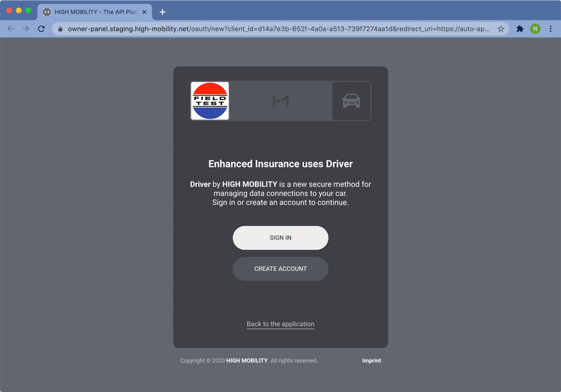The width and height of the screenshot is (561, 392).
Task: Click the Copyright © 2020 footer text
Action: (x=249, y=361)
